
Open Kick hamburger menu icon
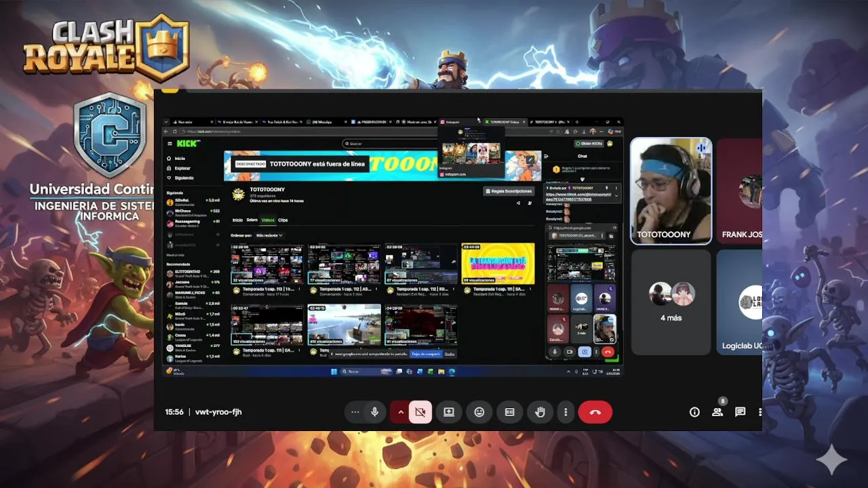coord(170,144)
